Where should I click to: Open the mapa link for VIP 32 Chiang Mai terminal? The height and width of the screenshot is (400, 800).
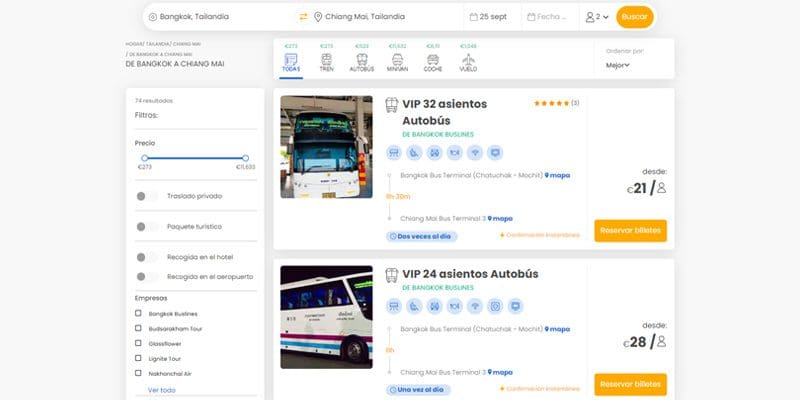pyautogui.click(x=500, y=219)
